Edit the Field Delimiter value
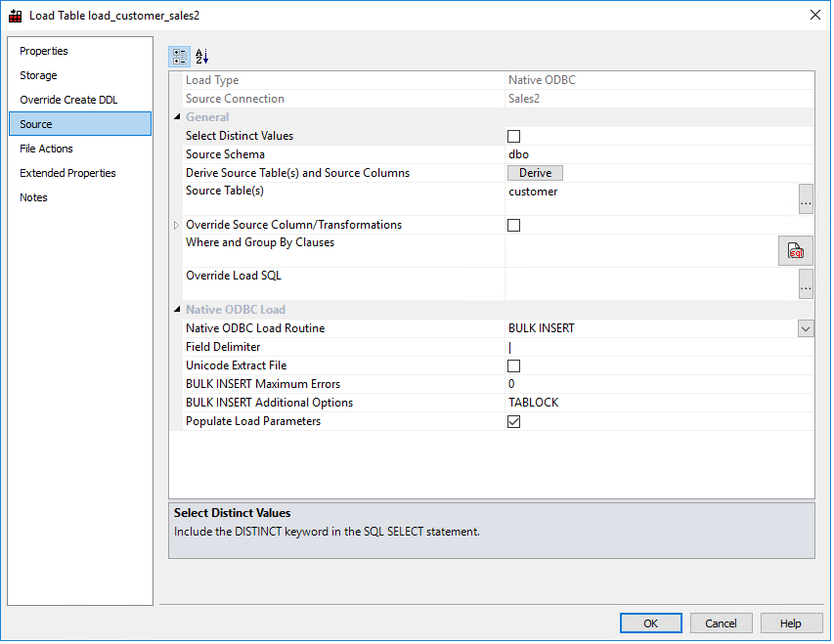Image resolution: width=834 pixels, height=644 pixels. tap(660, 347)
